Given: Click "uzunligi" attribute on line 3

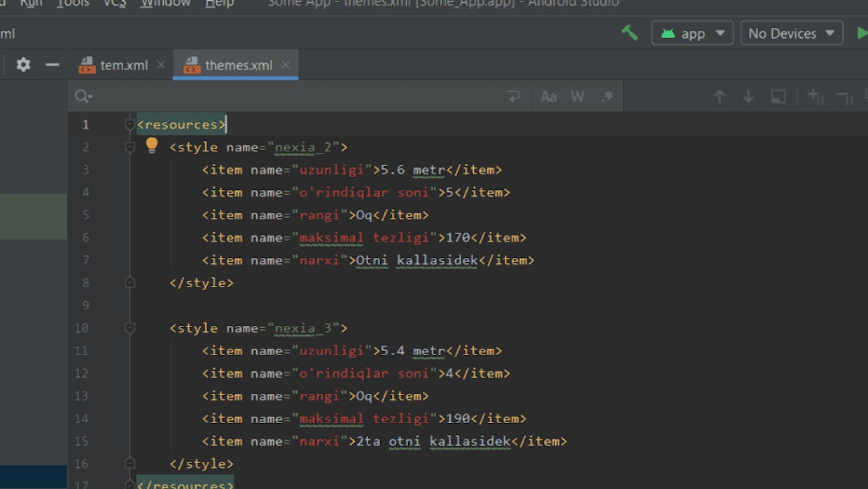Looking at the screenshot, I should pos(332,170).
